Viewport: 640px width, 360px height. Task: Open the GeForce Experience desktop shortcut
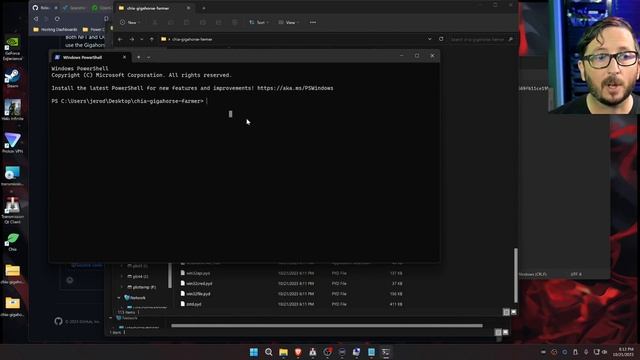[12, 48]
